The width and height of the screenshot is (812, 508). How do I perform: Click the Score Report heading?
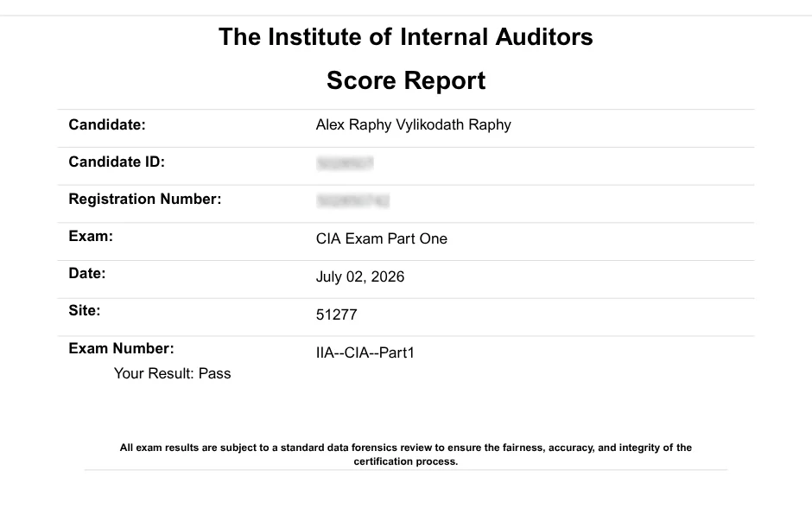[406, 81]
